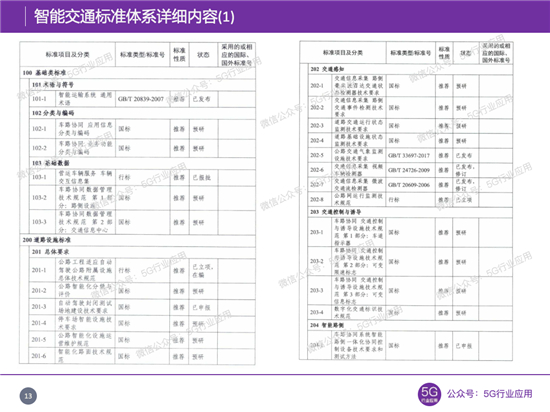Select section heading 201 总体要求

51,252
